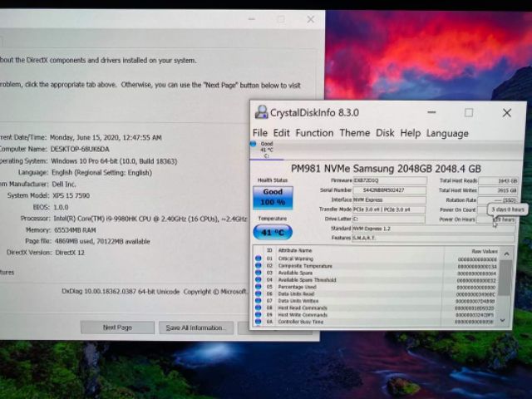Screen dimensions: 532x399
Task: Select the Critical Warning attribute row text
Action: (x=296, y=259)
